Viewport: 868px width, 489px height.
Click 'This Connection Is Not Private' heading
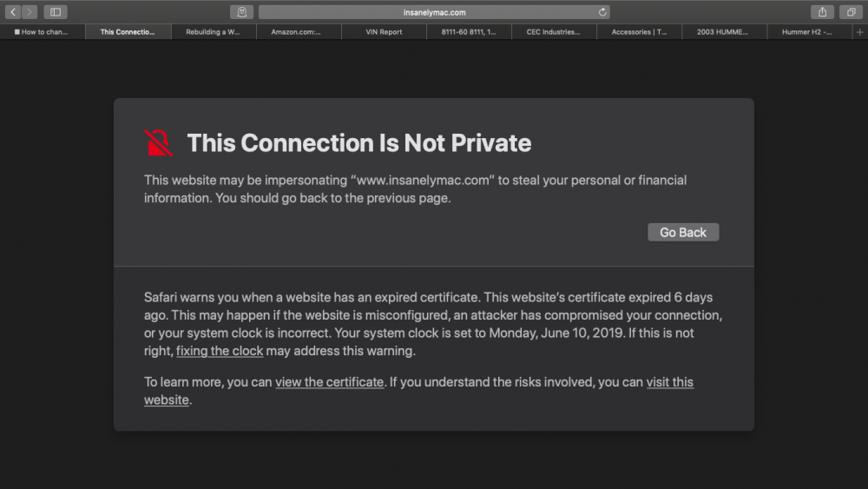point(359,143)
